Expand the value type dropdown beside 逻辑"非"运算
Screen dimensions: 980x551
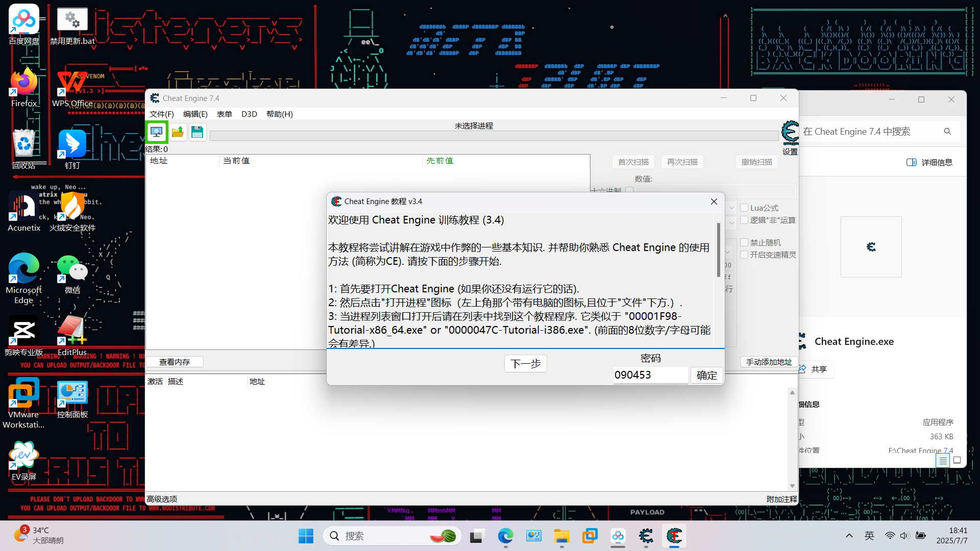[x=731, y=223]
